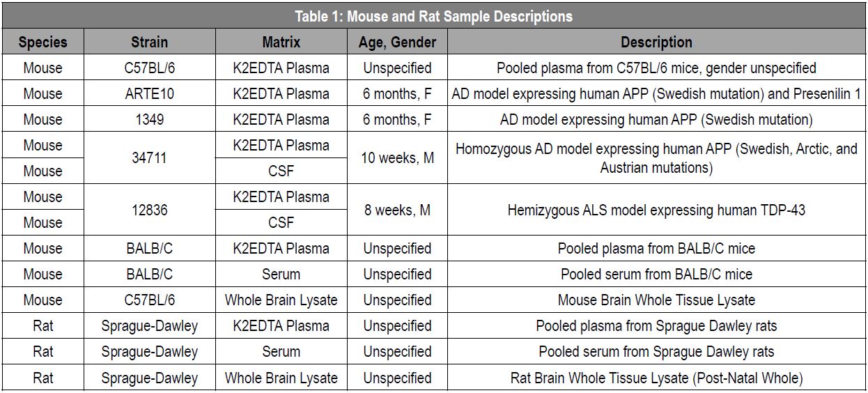
Task: Click the Strain column header
Action: tap(149, 42)
